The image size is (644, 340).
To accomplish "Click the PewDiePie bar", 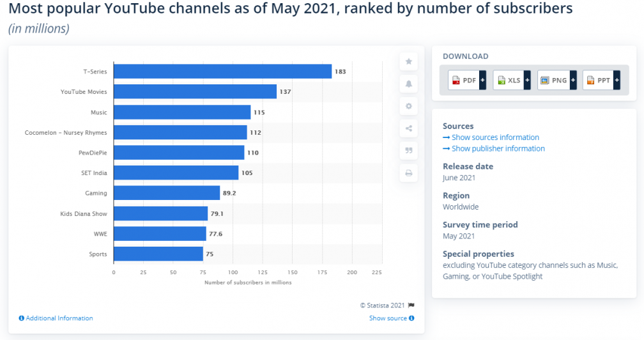I will [179, 153].
